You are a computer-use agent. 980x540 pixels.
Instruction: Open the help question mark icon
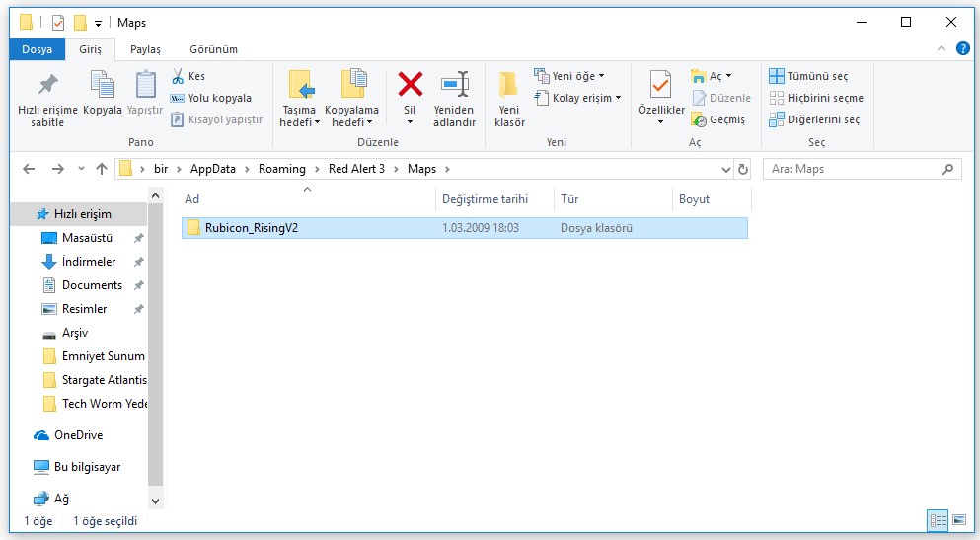click(963, 48)
